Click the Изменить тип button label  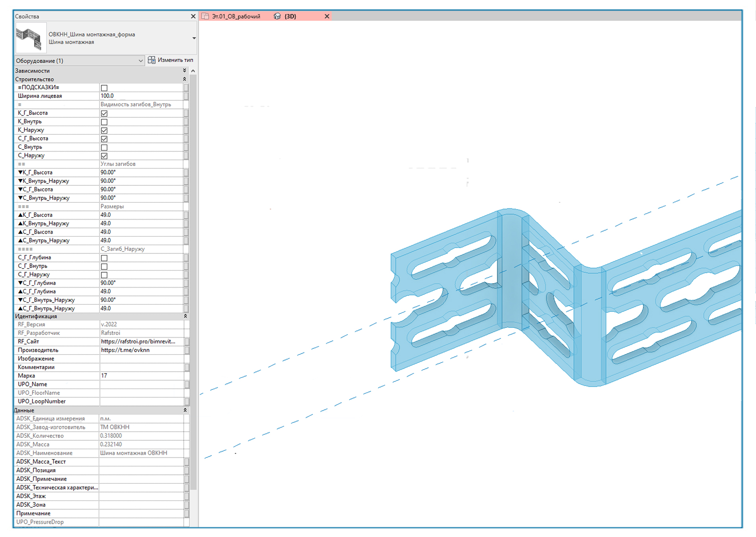(175, 60)
